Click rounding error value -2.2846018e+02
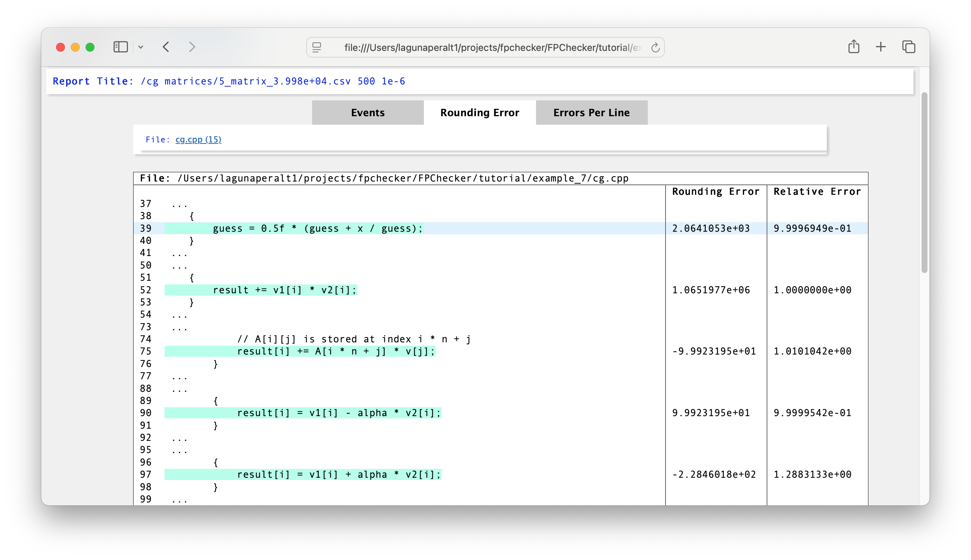The width and height of the screenshot is (971, 560). (714, 474)
